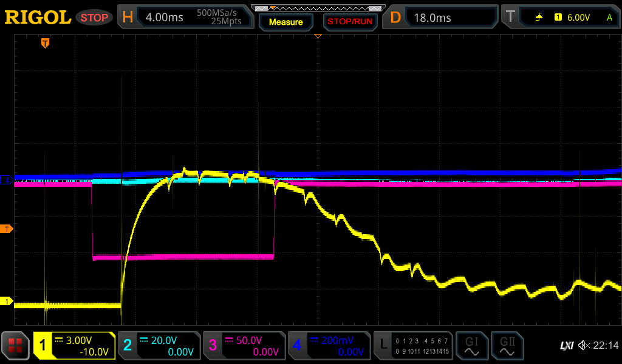Open the main menu grid icon
This screenshot has height=364, width=622.
[x=16, y=346]
